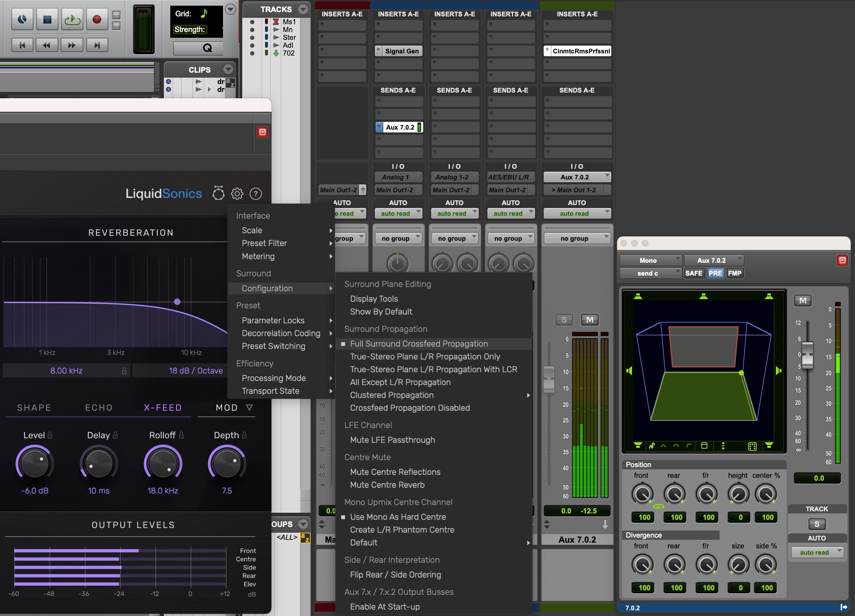Click the Return to Zero transport button
The image size is (855, 616).
coord(22,45)
